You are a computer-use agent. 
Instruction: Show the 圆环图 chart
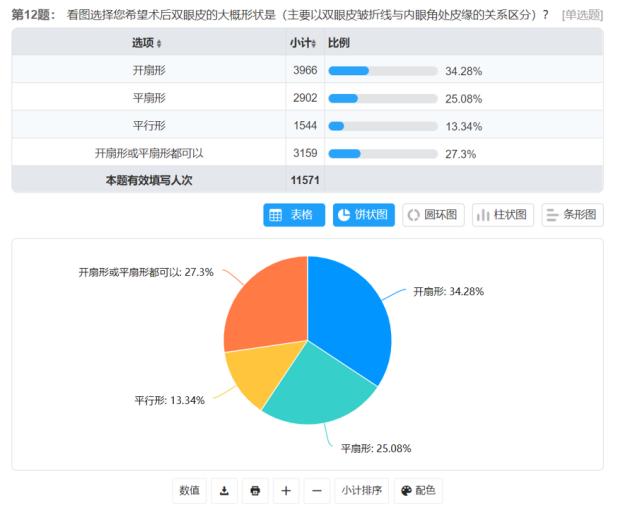coord(433,215)
